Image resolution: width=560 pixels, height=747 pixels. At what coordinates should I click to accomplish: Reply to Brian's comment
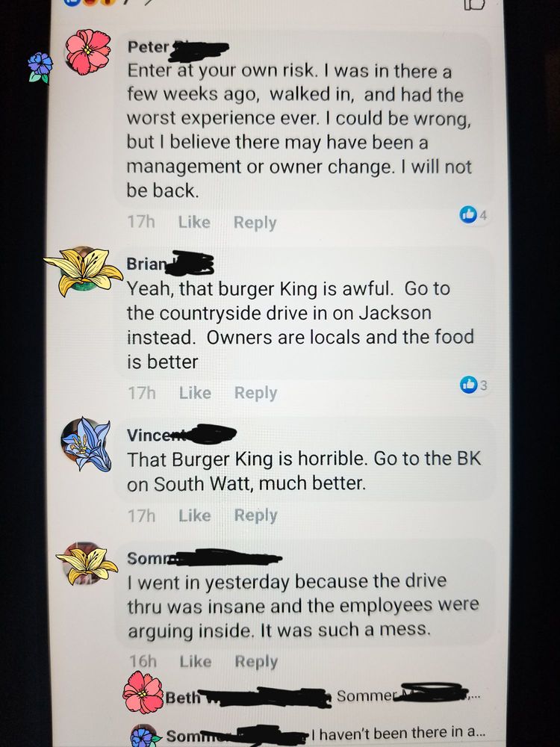click(x=255, y=393)
